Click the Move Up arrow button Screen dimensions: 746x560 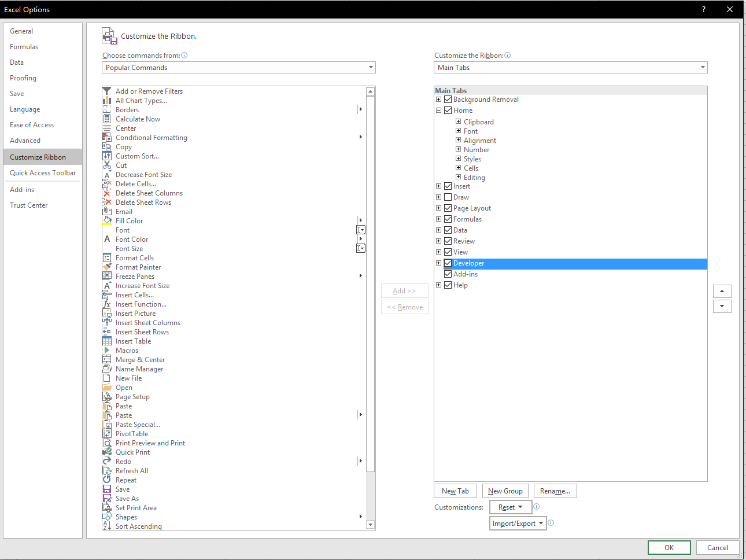click(722, 291)
